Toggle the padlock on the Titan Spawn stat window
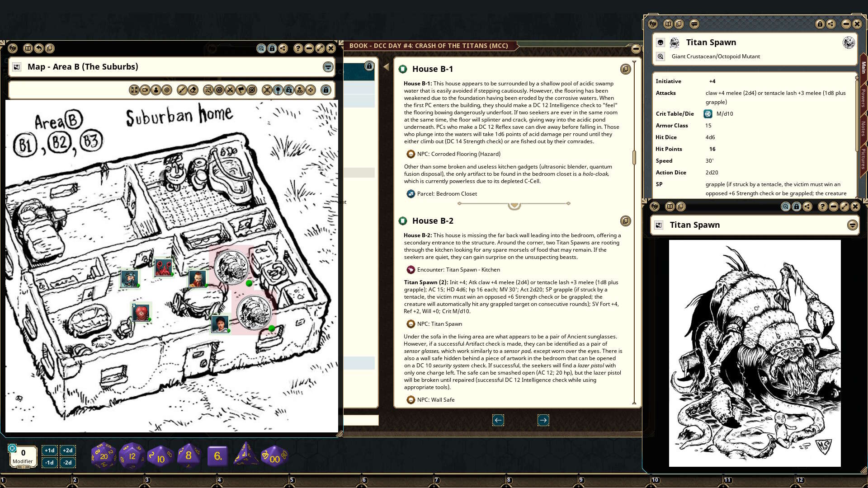Image resolution: width=868 pixels, height=488 pixels. 820,24
